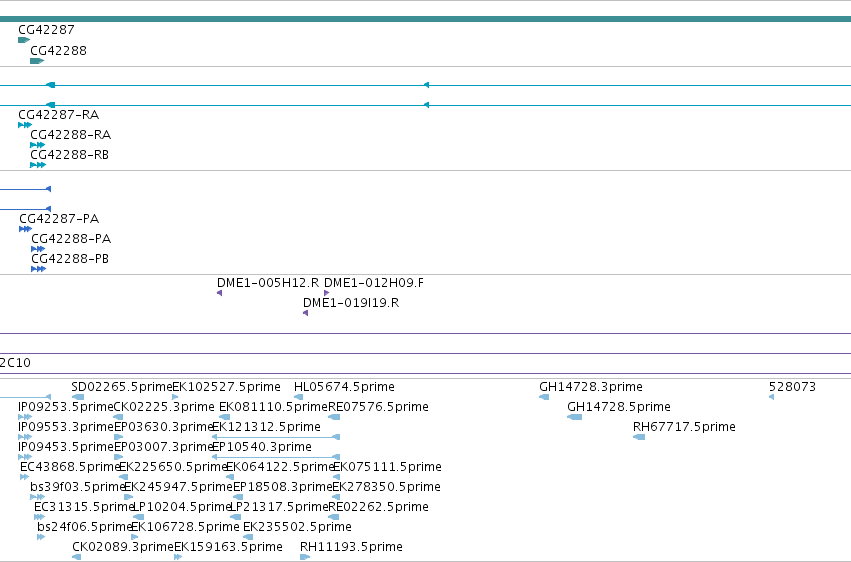
Task: Click the RE07576.5prime EST glyph
Action: click(334, 418)
